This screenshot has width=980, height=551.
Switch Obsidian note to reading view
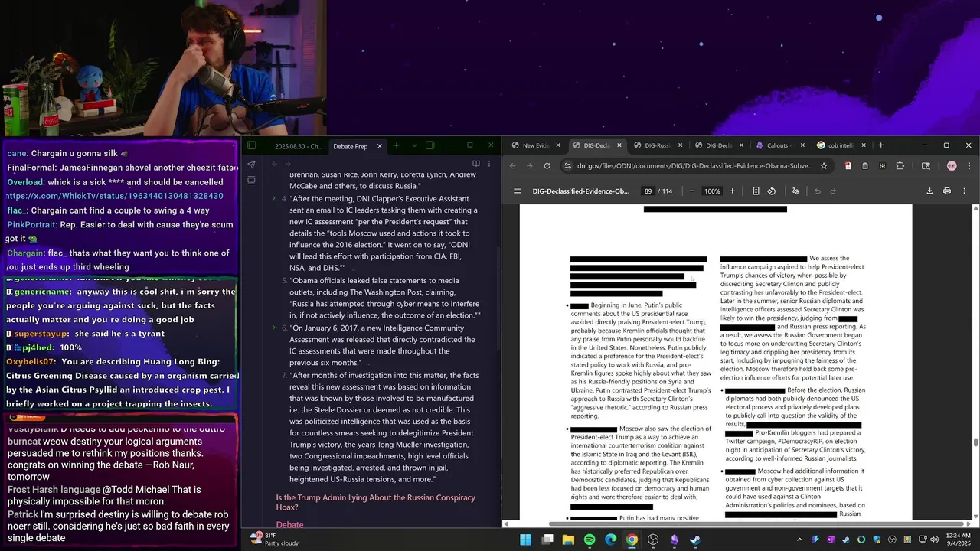click(475, 164)
